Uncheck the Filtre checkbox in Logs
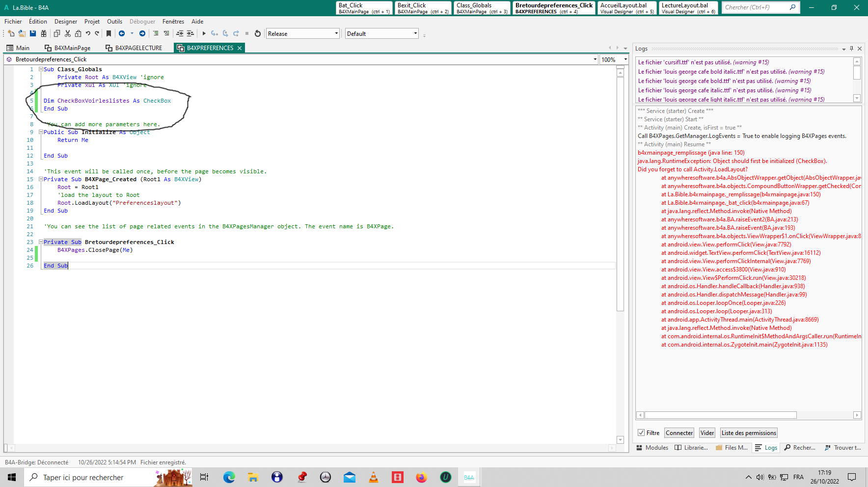This screenshot has width=868, height=487. tap(641, 433)
